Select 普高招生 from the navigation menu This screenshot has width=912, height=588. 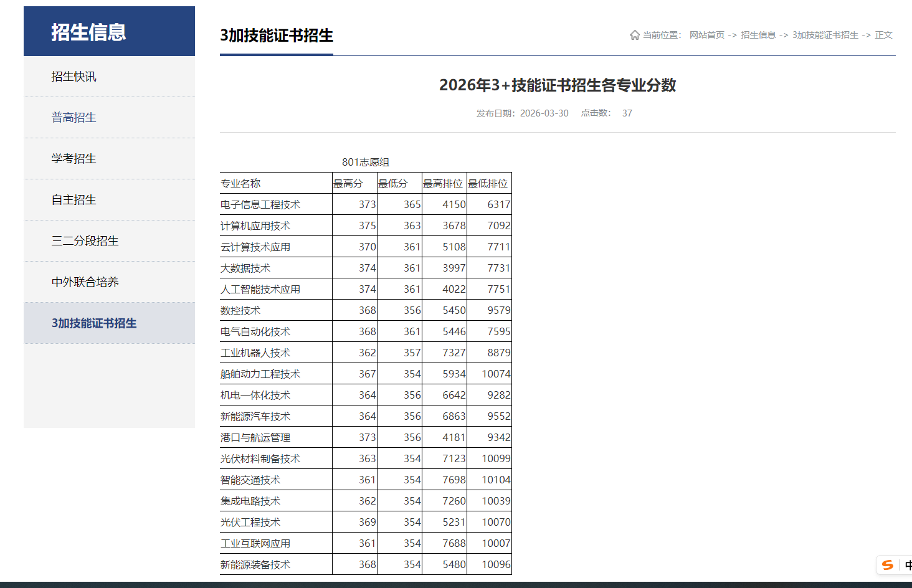[x=73, y=117]
